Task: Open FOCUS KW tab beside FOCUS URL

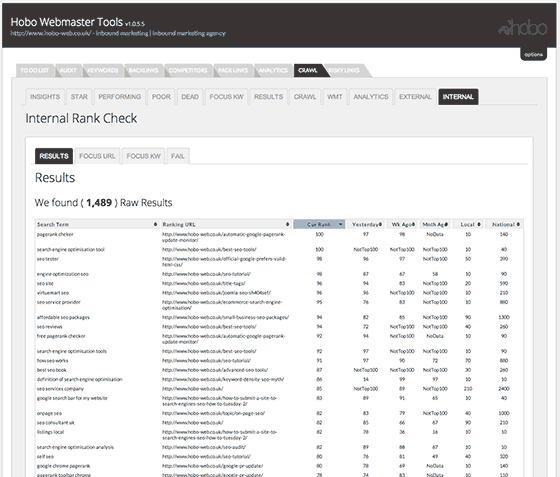Action: [x=144, y=156]
